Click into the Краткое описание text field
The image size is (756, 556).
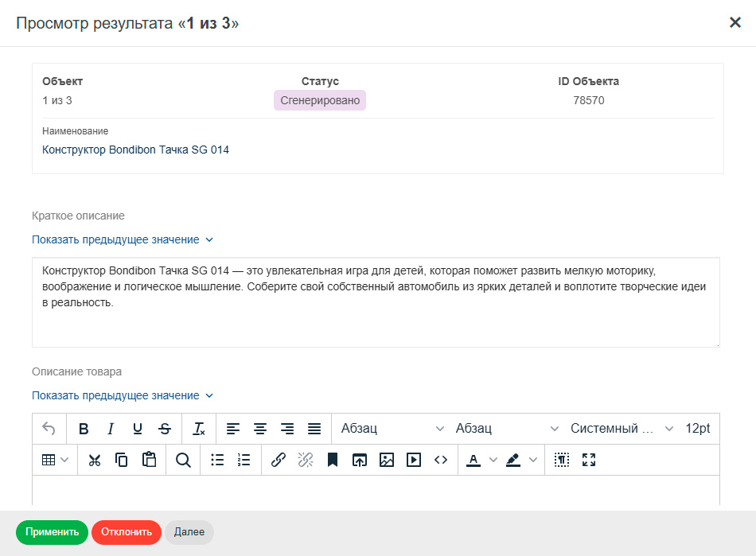376,302
